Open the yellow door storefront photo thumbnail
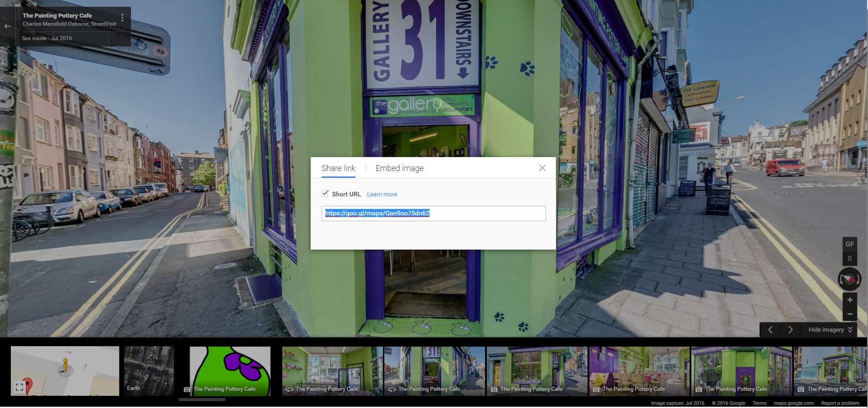 (x=537, y=371)
